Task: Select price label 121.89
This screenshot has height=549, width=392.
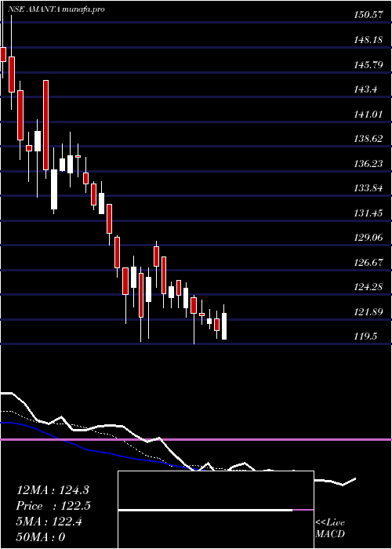Action: 368,312
